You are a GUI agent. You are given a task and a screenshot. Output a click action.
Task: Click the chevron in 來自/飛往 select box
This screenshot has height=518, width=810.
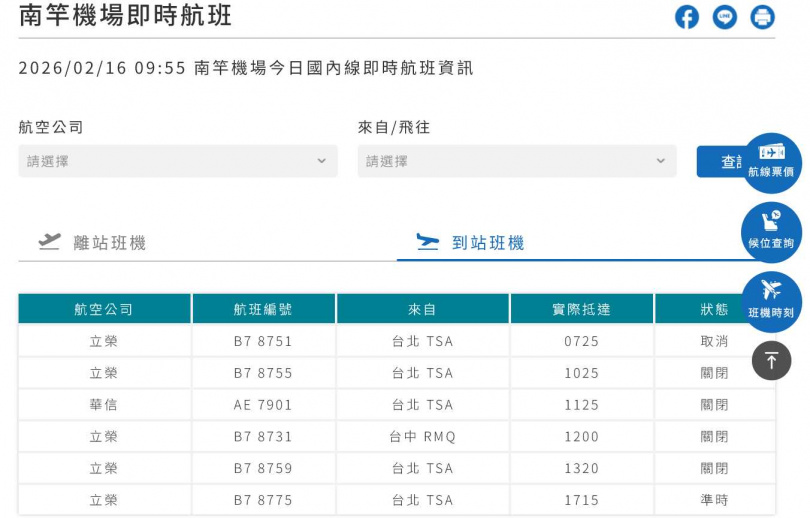point(661,161)
